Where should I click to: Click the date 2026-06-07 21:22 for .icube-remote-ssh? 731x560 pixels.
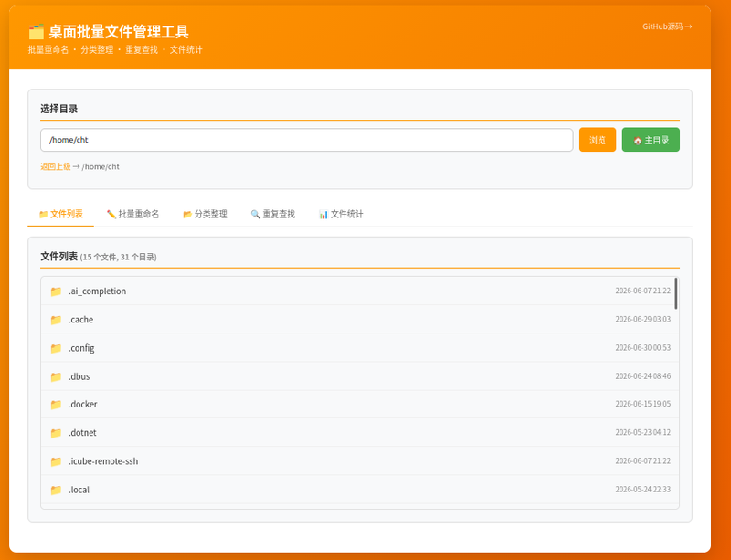[x=643, y=460]
